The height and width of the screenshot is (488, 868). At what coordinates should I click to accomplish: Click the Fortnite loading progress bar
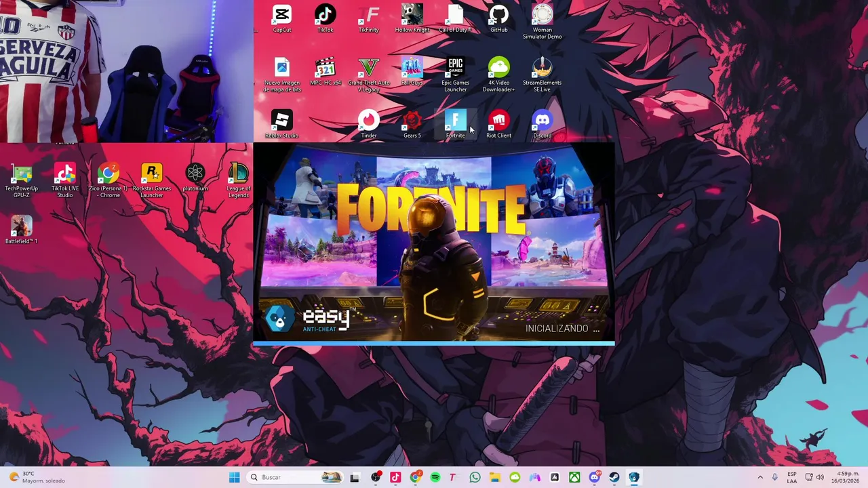434,344
